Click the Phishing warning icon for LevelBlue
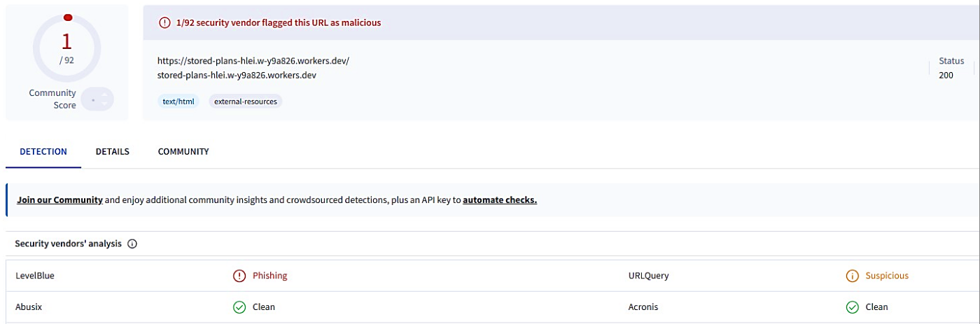The image size is (980, 324). pyautogui.click(x=239, y=276)
